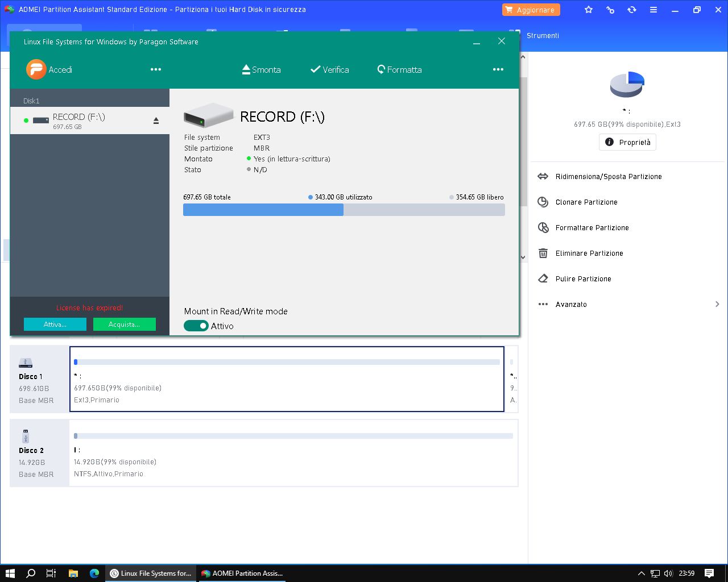Click the star favorites icon in AOMEI title bar
This screenshot has height=582, width=728.
coord(589,10)
